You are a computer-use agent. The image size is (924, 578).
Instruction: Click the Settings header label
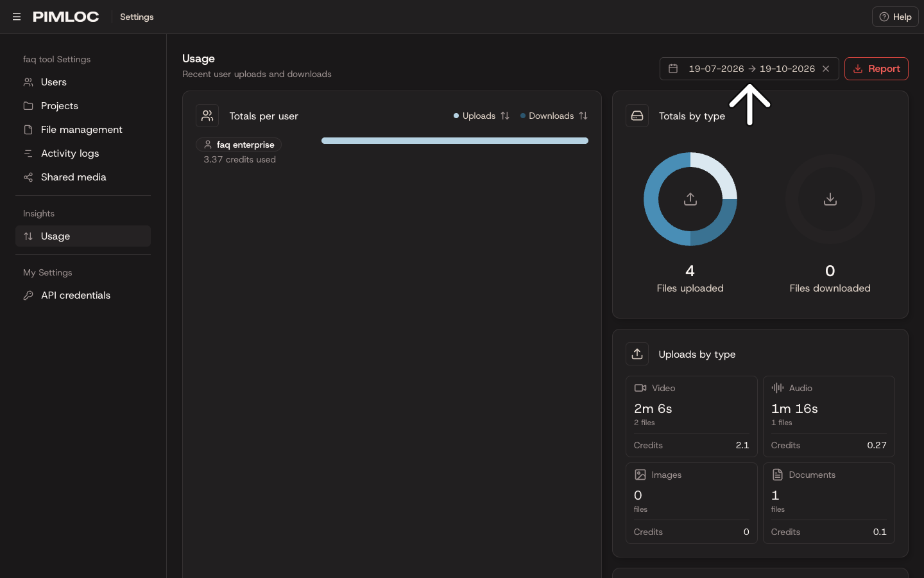pos(137,17)
